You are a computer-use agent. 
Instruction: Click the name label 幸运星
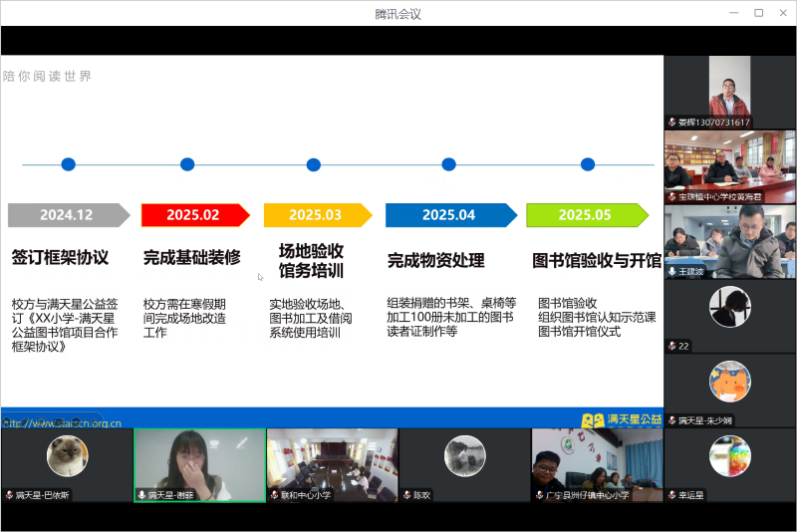pyautogui.click(x=690, y=495)
